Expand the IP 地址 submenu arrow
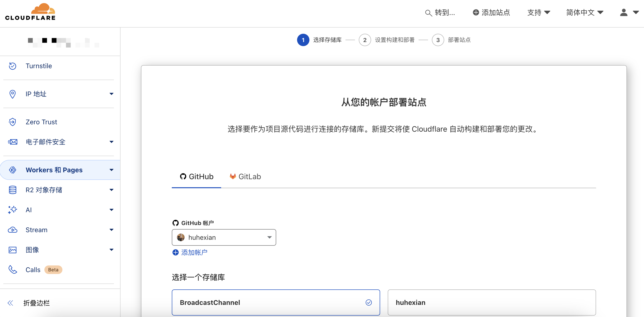Screen dimensions: 644x317 112,94
